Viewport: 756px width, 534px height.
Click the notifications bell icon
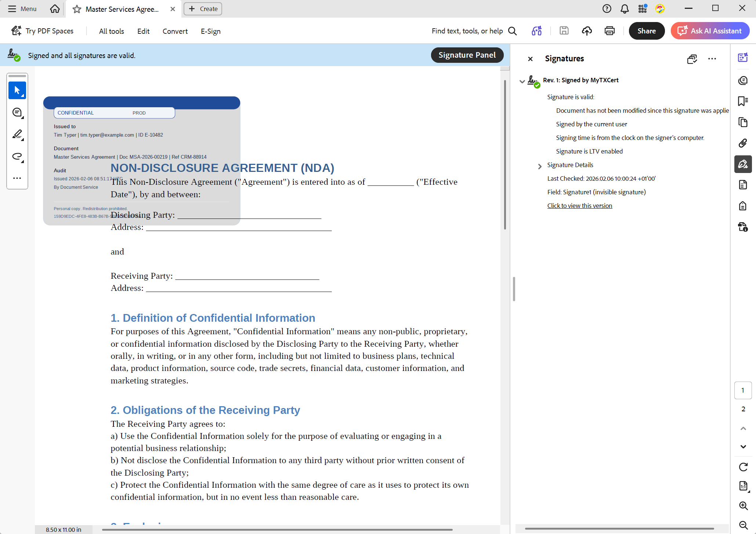point(625,9)
